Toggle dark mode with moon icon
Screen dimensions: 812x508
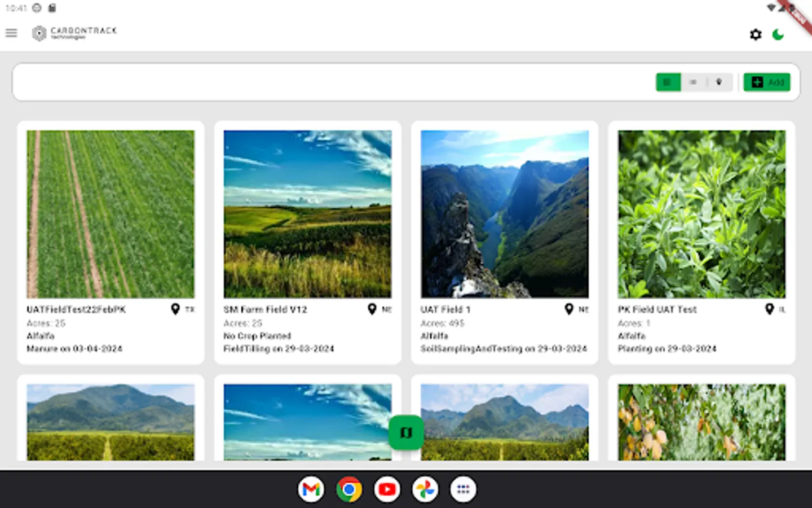(x=778, y=34)
